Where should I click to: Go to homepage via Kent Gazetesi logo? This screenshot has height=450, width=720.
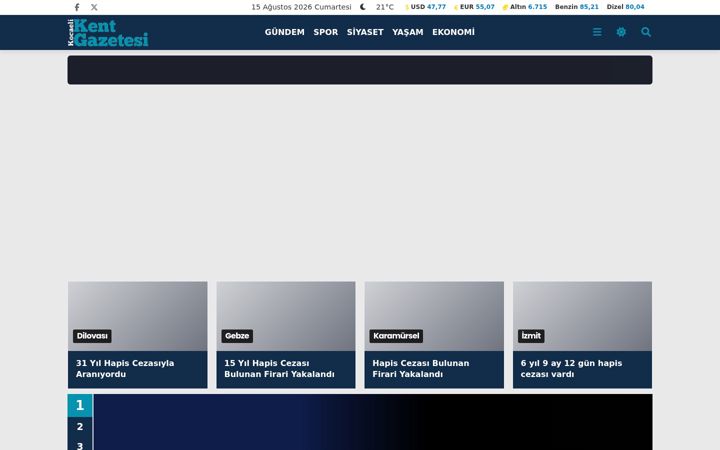click(x=108, y=33)
